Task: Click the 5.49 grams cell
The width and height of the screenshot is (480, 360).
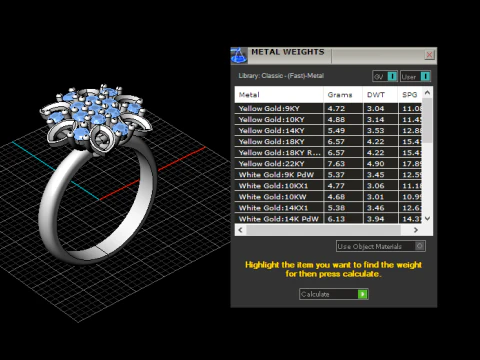Action: pyautogui.click(x=343, y=130)
